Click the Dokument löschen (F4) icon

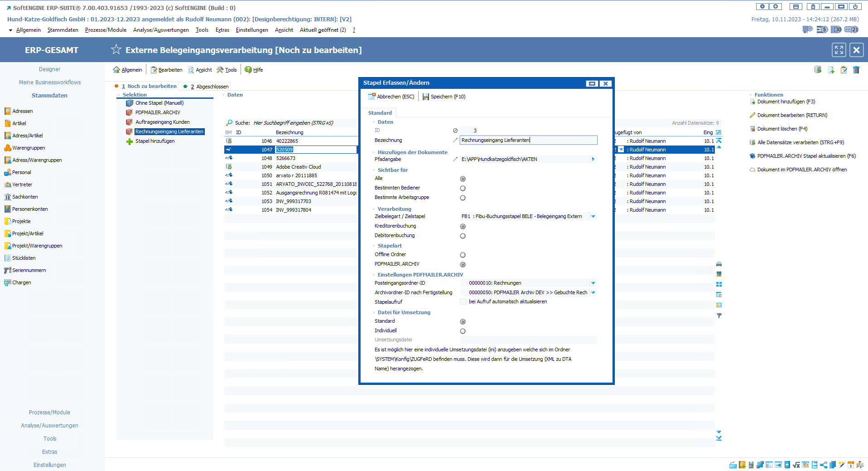(752, 129)
